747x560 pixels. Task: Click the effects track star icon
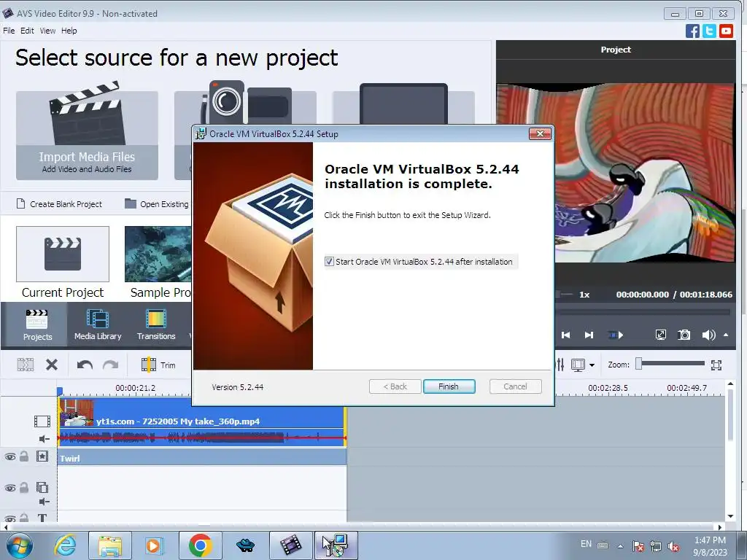(x=42, y=456)
